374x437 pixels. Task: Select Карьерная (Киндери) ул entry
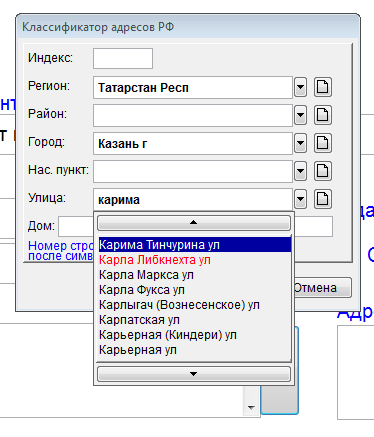[195, 335]
